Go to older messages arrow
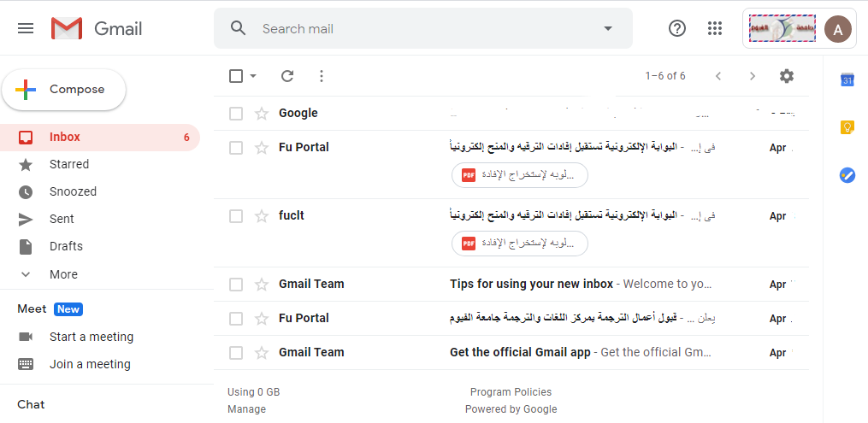 point(753,76)
